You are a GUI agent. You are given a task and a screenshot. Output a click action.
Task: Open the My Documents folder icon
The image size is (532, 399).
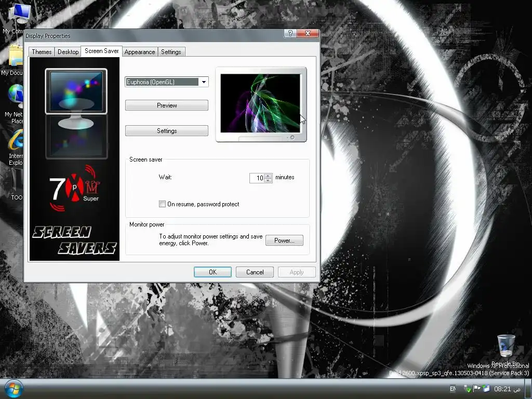[x=16, y=56]
